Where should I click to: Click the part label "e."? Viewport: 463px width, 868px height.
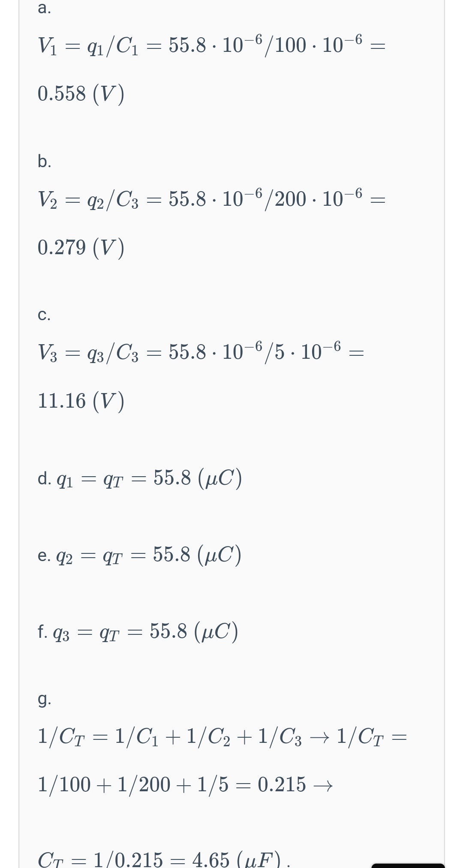point(44,555)
